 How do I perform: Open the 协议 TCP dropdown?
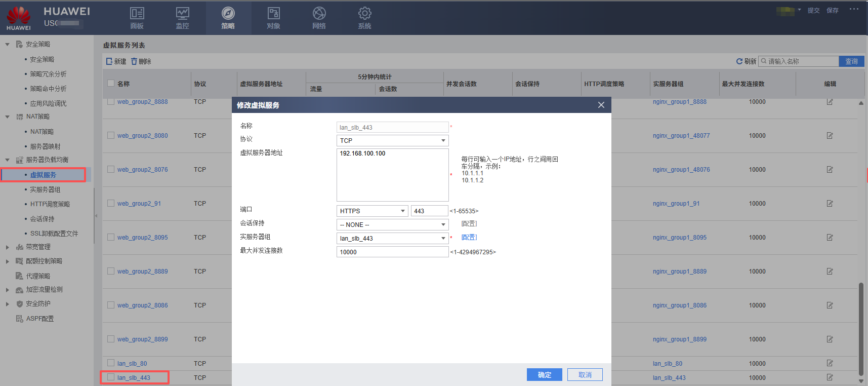(x=393, y=140)
